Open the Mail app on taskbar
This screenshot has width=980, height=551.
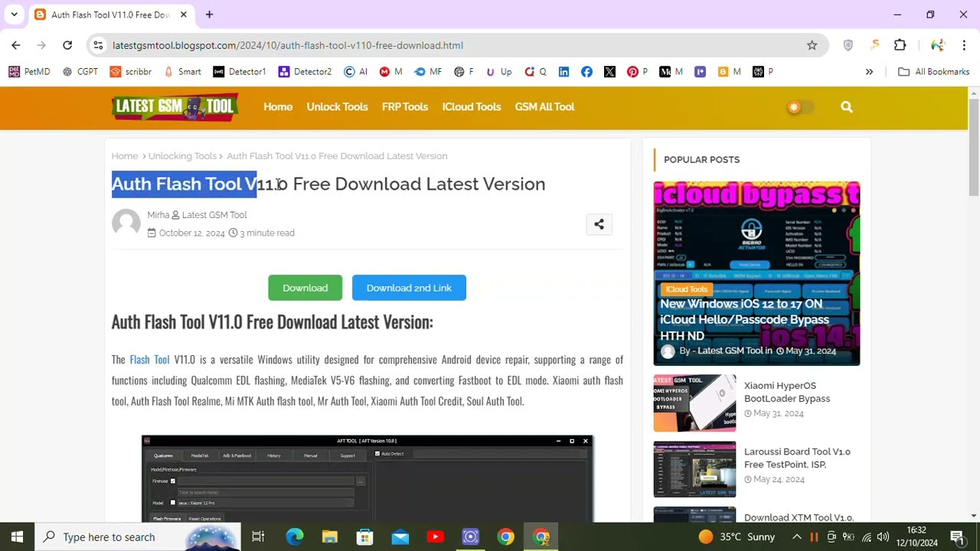pyautogui.click(x=400, y=537)
